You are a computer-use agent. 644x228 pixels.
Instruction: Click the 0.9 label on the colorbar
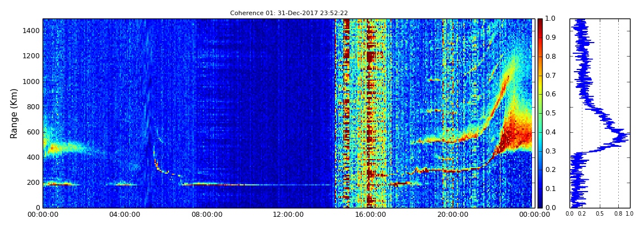click(x=550, y=38)
